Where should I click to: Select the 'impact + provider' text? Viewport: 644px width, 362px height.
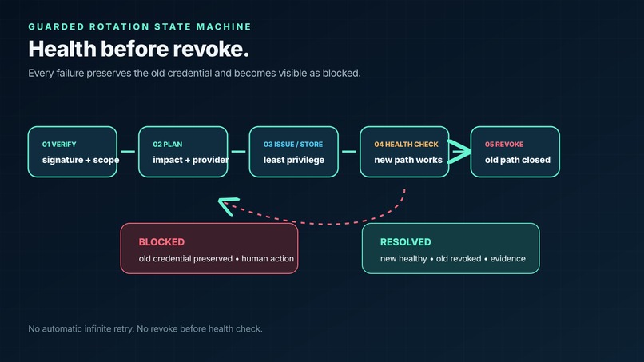191,160
